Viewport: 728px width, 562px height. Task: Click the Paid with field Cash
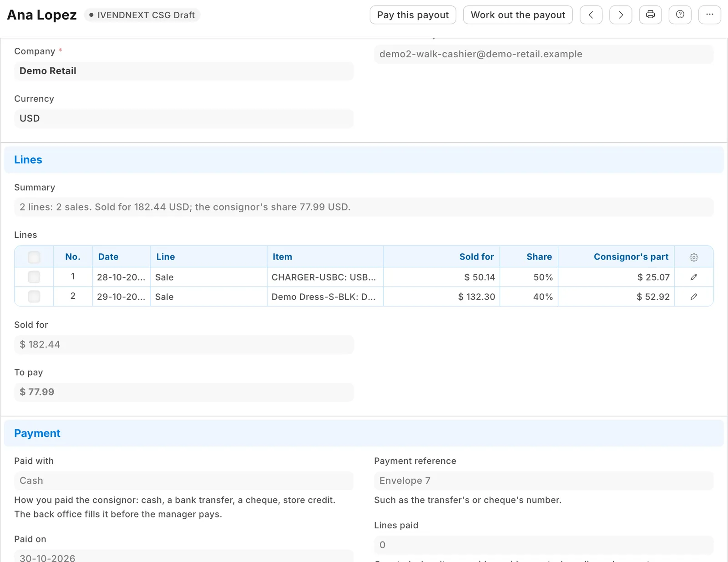click(184, 481)
